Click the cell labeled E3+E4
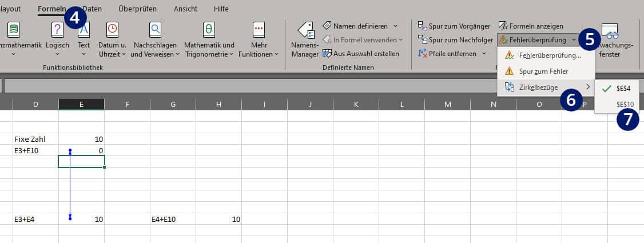The image size is (644, 243). click(35, 219)
